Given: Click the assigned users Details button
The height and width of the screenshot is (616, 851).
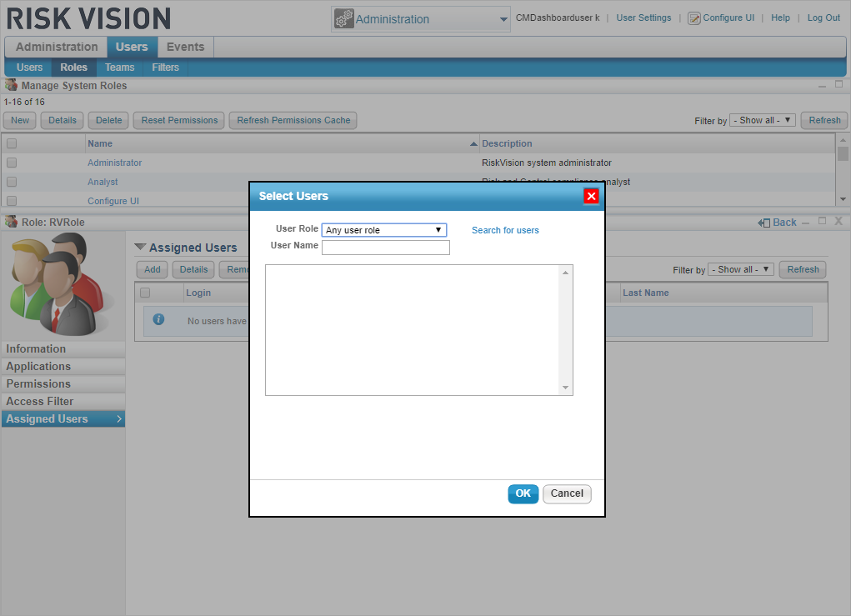Looking at the screenshot, I should pyautogui.click(x=193, y=270).
